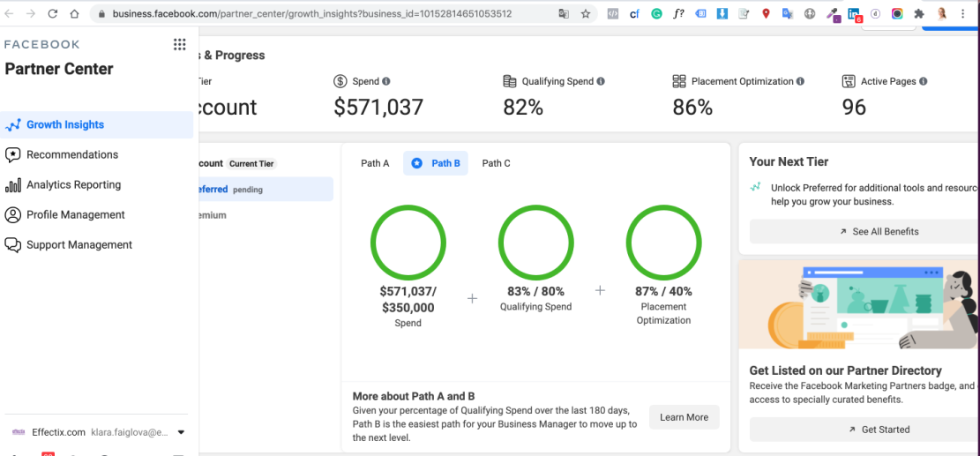Select the Premium tier row

coord(266,215)
